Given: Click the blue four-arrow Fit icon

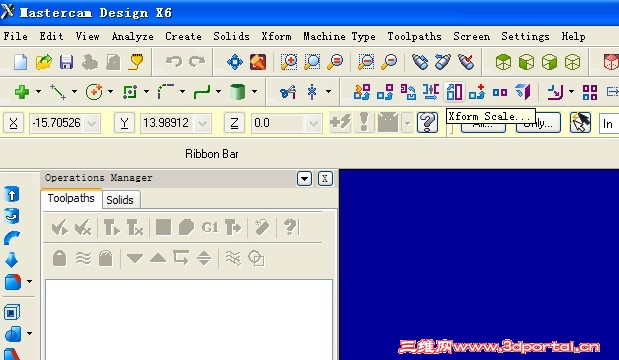Looking at the screenshot, I should tap(235, 62).
